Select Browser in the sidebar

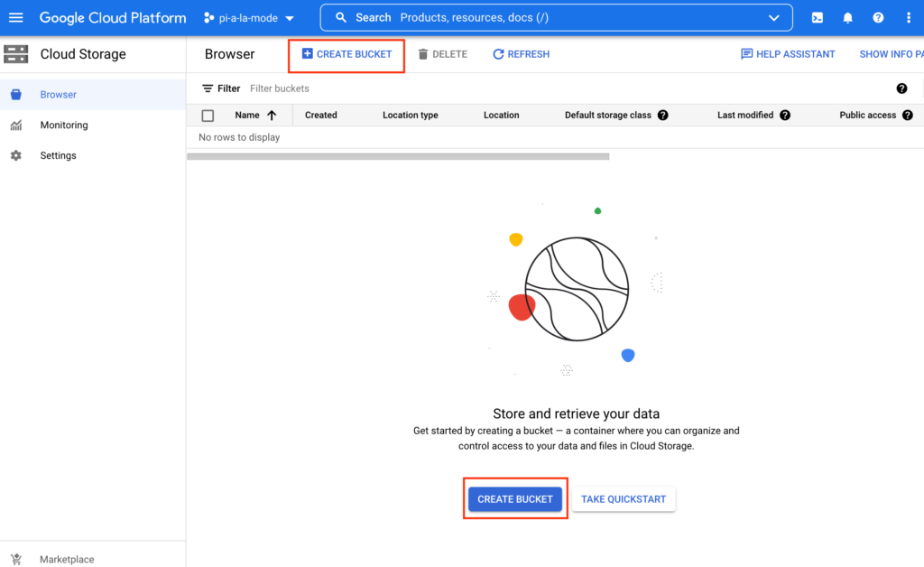(x=93, y=94)
